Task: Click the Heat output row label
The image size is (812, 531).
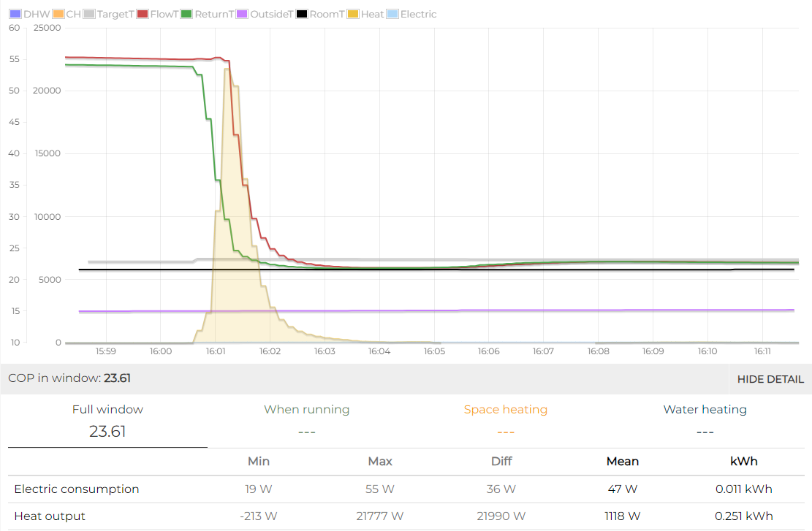Action: (50, 516)
